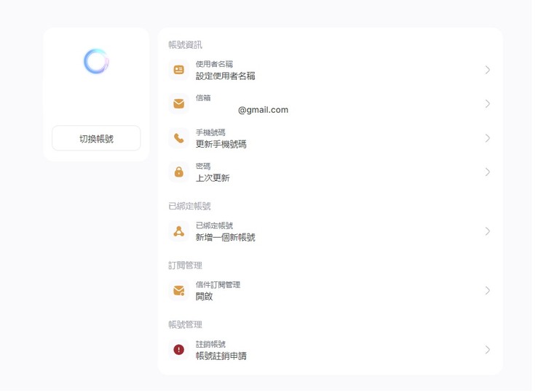Click the phone icon for 手機號碼
546x392 pixels.
click(x=178, y=138)
